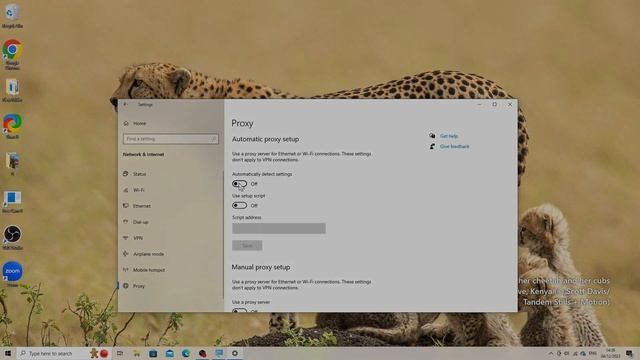Toggle Automatically detect settings switch
This screenshot has width=640, height=360.
[240, 184]
